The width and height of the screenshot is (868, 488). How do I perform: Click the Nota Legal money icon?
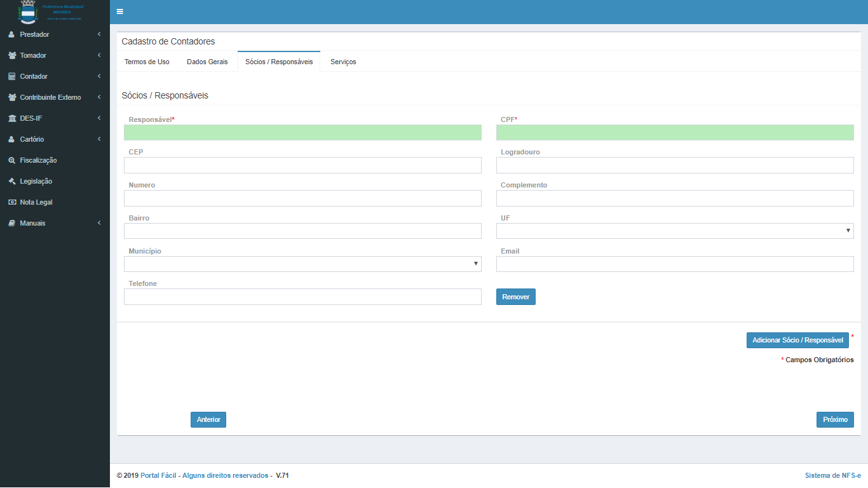(11, 202)
